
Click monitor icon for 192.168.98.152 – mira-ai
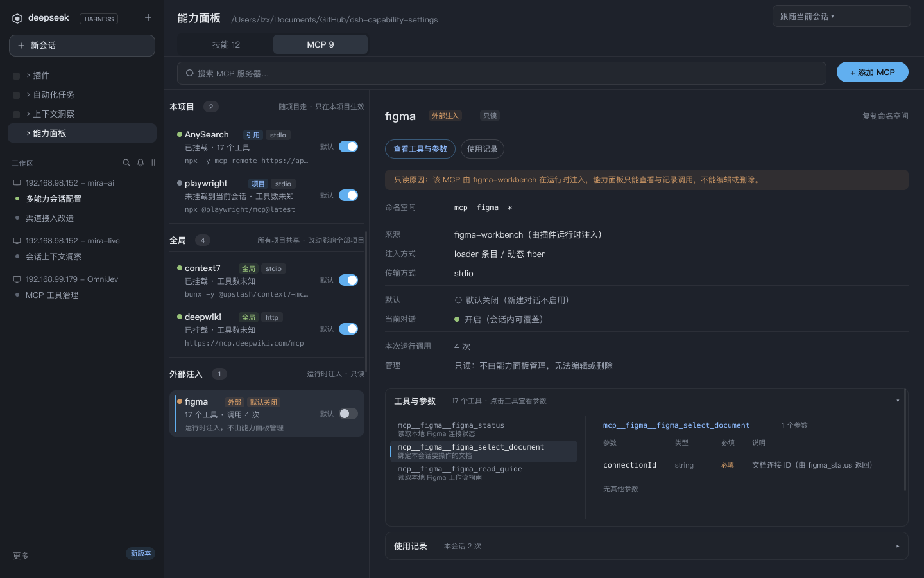[17, 183]
